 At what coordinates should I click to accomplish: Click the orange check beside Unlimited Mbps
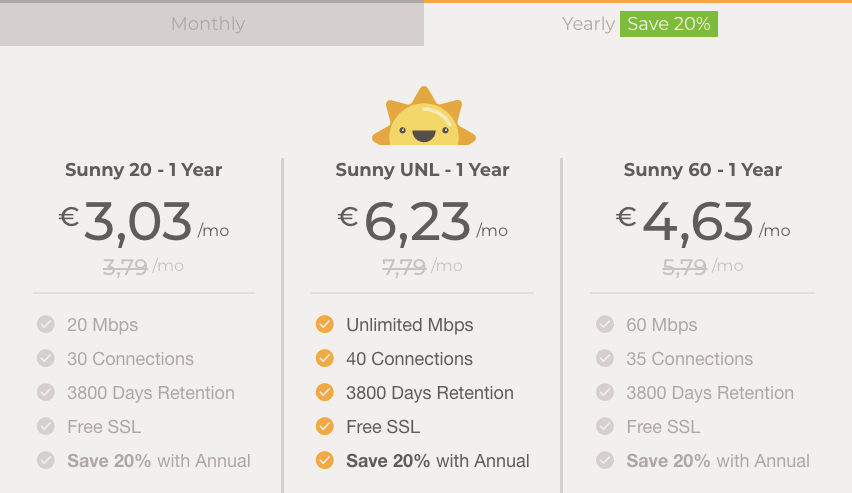pyautogui.click(x=325, y=324)
